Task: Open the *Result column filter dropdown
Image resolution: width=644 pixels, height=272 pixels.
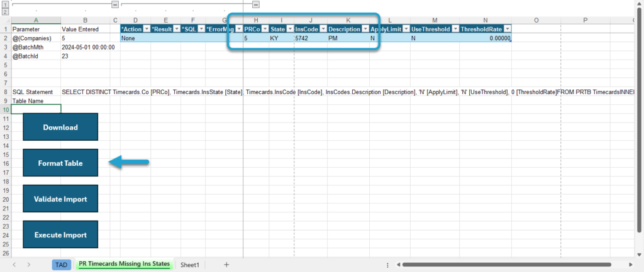Action: pyautogui.click(x=177, y=29)
